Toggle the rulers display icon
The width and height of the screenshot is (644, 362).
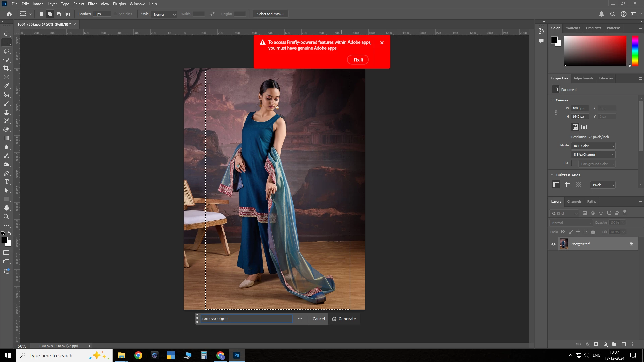pos(556,184)
